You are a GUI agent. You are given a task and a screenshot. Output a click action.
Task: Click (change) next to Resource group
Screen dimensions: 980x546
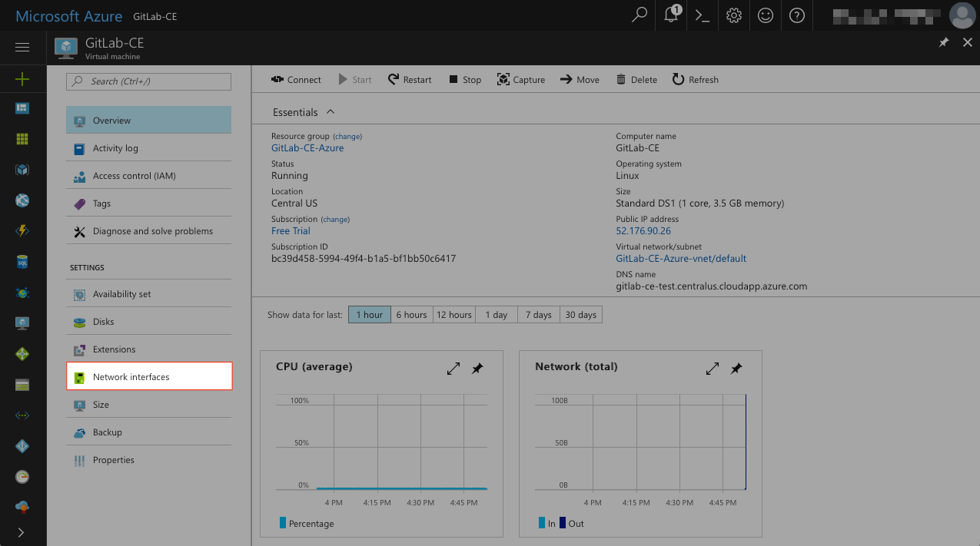pyautogui.click(x=347, y=137)
